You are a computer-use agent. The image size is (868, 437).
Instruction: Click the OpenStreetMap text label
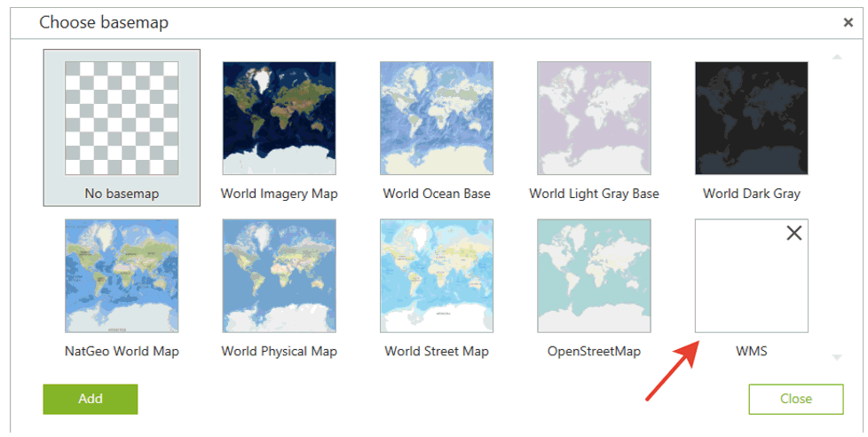click(594, 351)
